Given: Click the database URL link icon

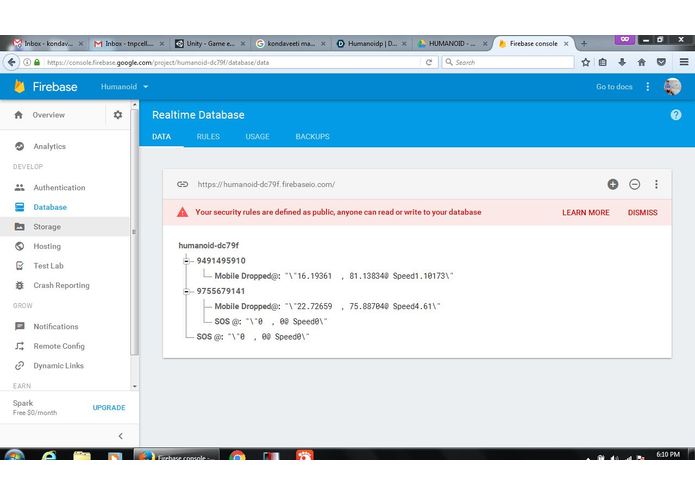Looking at the screenshot, I should tap(182, 184).
